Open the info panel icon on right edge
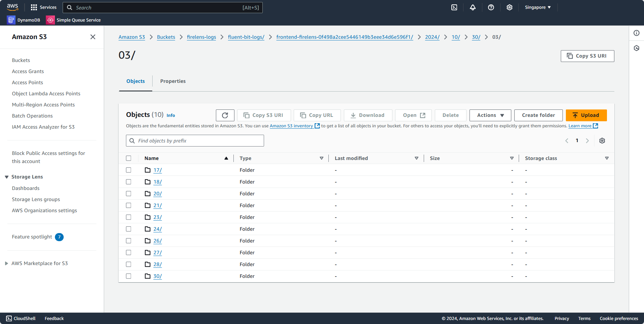644x324 pixels. tap(637, 33)
